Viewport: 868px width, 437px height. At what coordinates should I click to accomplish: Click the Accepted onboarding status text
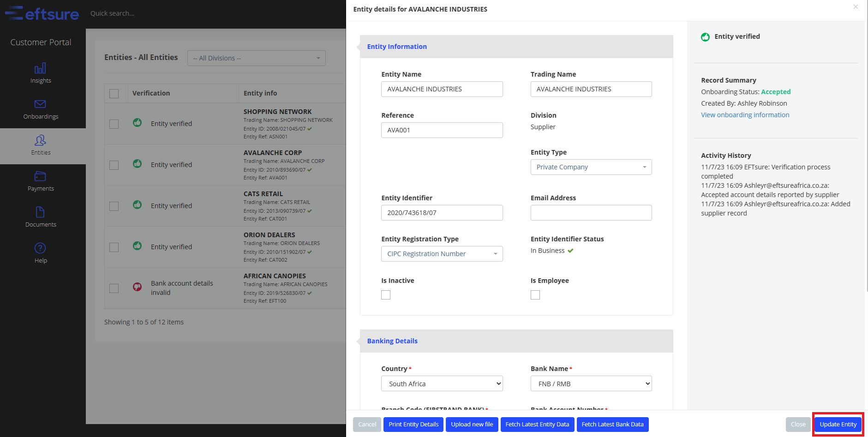coord(776,92)
